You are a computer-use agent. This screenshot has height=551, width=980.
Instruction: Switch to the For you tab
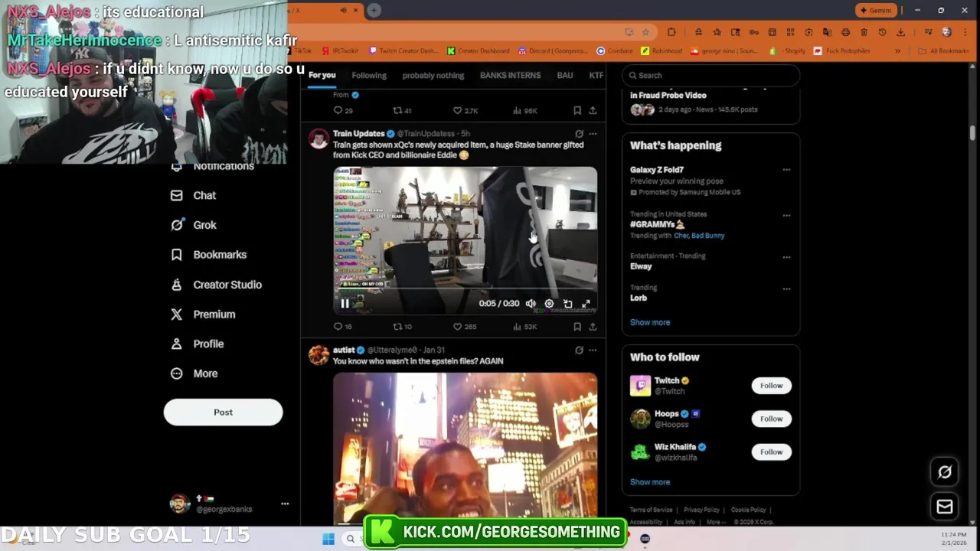pos(322,76)
